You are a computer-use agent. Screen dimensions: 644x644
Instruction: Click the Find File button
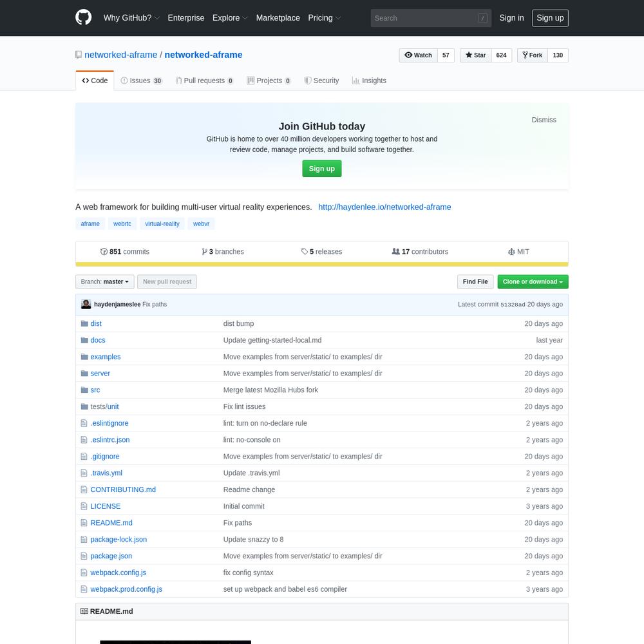pyautogui.click(x=475, y=282)
